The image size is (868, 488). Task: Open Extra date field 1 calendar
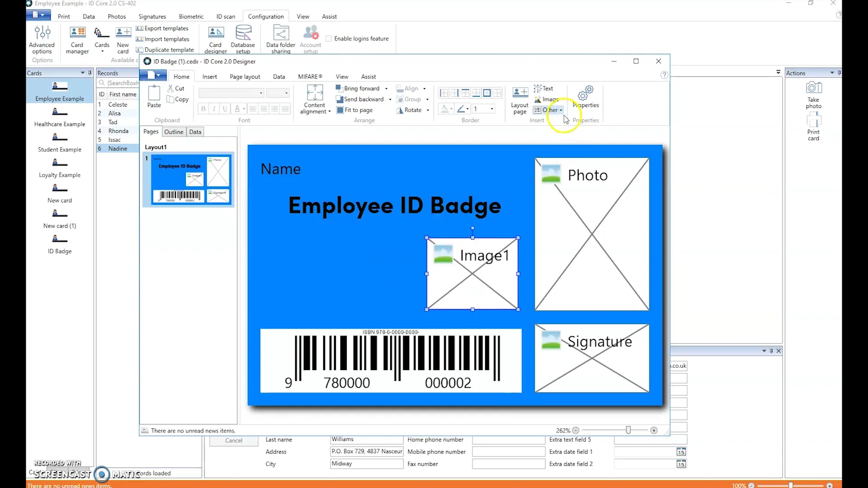(681, 452)
